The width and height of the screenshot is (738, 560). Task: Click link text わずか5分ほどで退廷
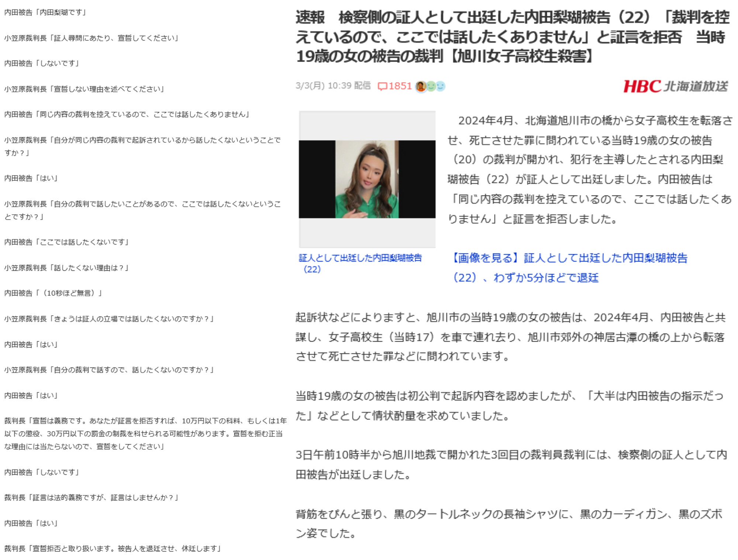click(546, 277)
